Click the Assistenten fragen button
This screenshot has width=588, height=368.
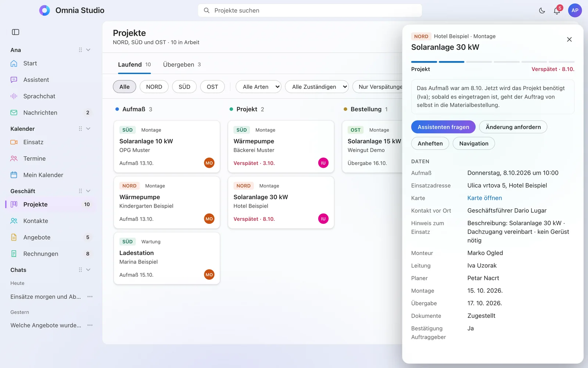coord(443,127)
